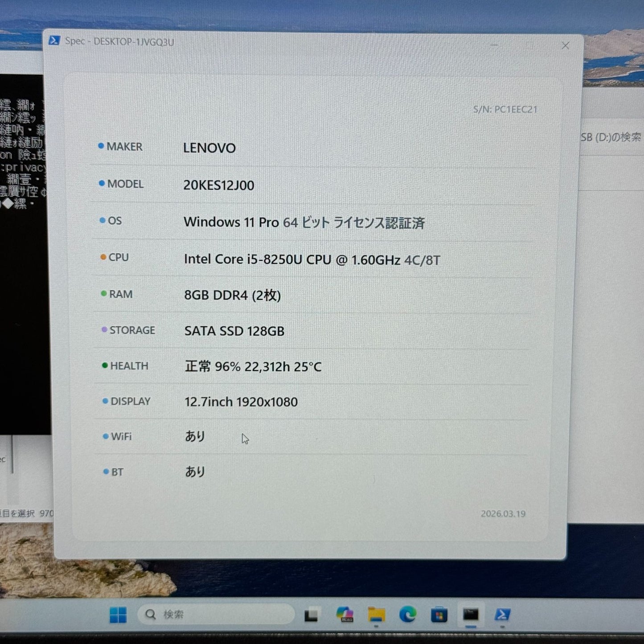Select the SATA SSD 128GB value
Image resolution: width=644 pixels, height=644 pixels.
(234, 331)
